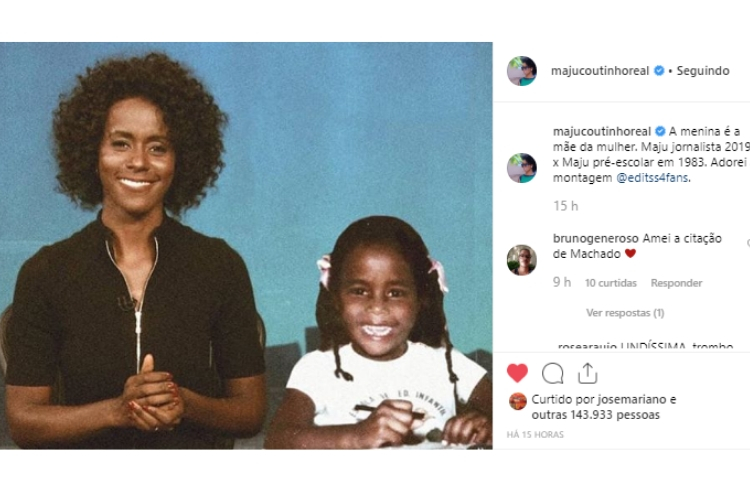
Task: Click the main post photo
Action: coord(246,245)
